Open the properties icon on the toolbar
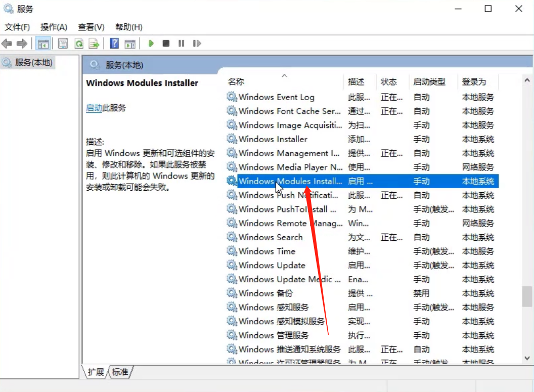This screenshot has width=534, height=392. pos(63,43)
